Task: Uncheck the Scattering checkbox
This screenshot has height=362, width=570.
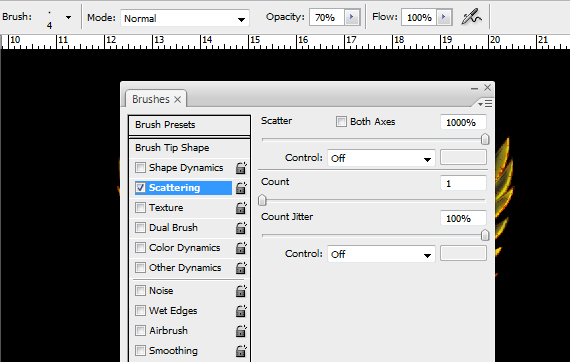Action: pos(140,188)
